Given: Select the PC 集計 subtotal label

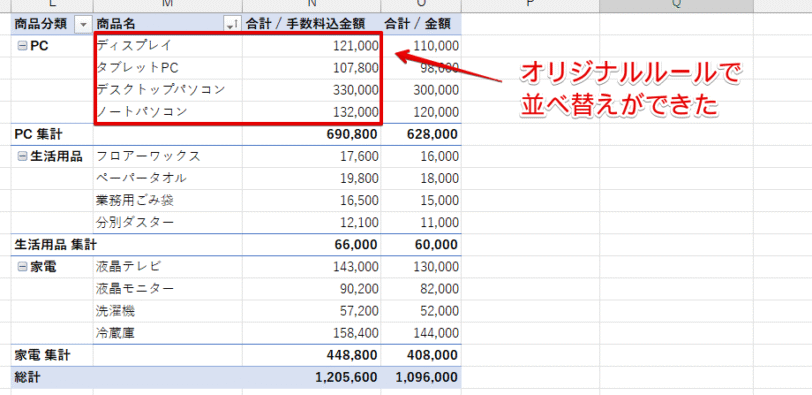Looking at the screenshot, I should click(38, 135).
